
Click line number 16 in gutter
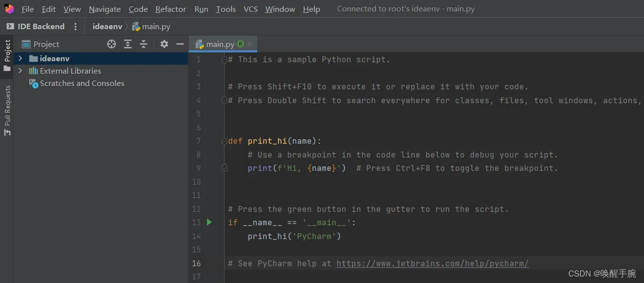pos(196,263)
